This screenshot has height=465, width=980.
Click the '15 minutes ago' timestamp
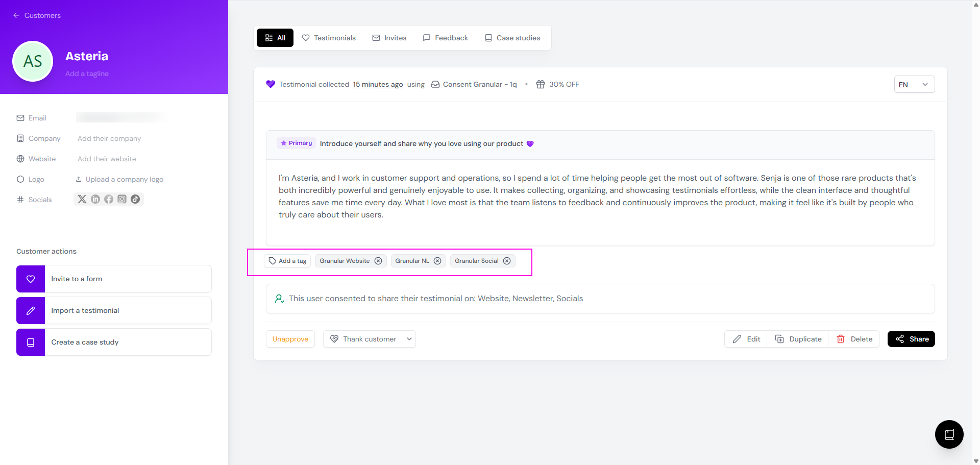click(378, 84)
